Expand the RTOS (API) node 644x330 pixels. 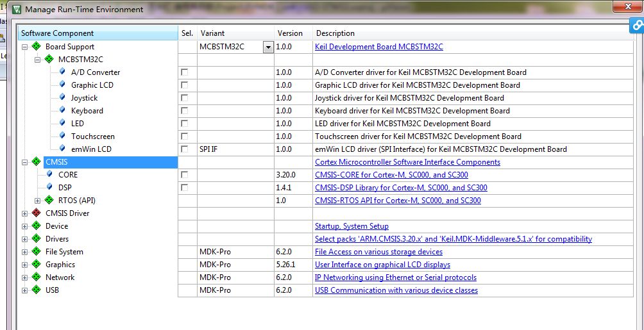38,201
